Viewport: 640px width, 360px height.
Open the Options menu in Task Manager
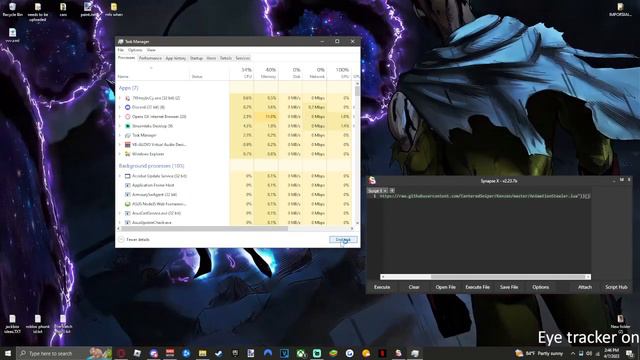click(x=135, y=50)
